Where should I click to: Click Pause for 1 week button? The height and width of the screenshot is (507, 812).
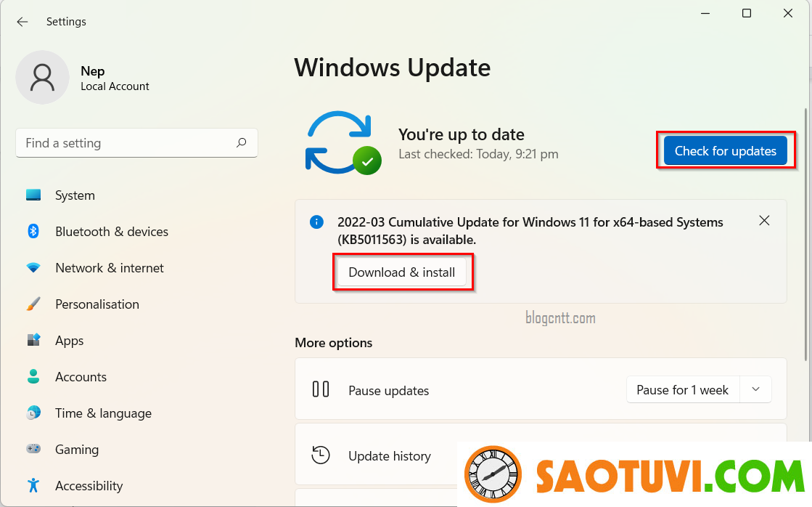683,390
